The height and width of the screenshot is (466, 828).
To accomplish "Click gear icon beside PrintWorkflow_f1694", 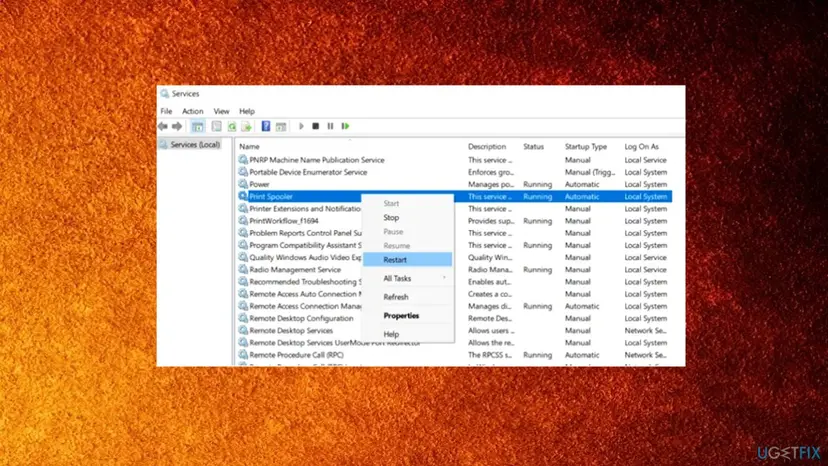I will (243, 220).
